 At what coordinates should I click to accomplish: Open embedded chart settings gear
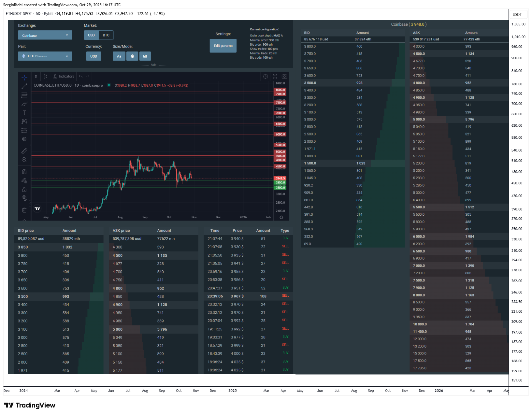coord(266,76)
